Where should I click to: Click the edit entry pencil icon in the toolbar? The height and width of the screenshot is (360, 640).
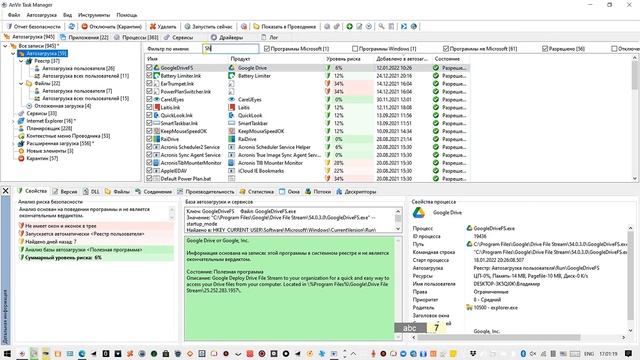pos(359,27)
